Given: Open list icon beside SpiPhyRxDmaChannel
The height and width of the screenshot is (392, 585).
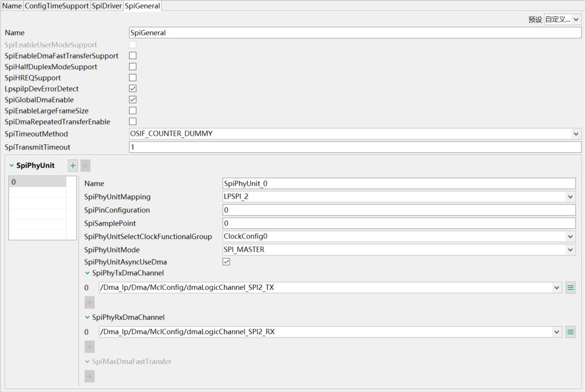Looking at the screenshot, I should tap(571, 332).
